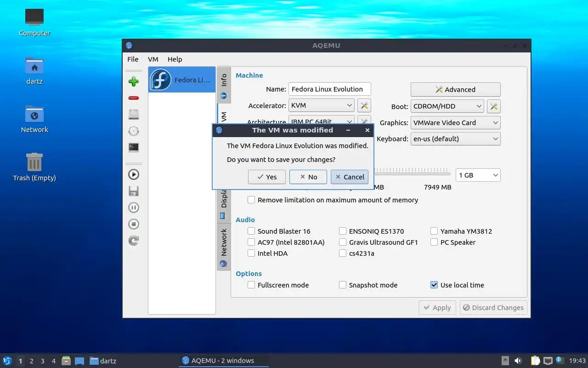Click the Advanced button
This screenshot has width=588, height=368.
(455, 90)
